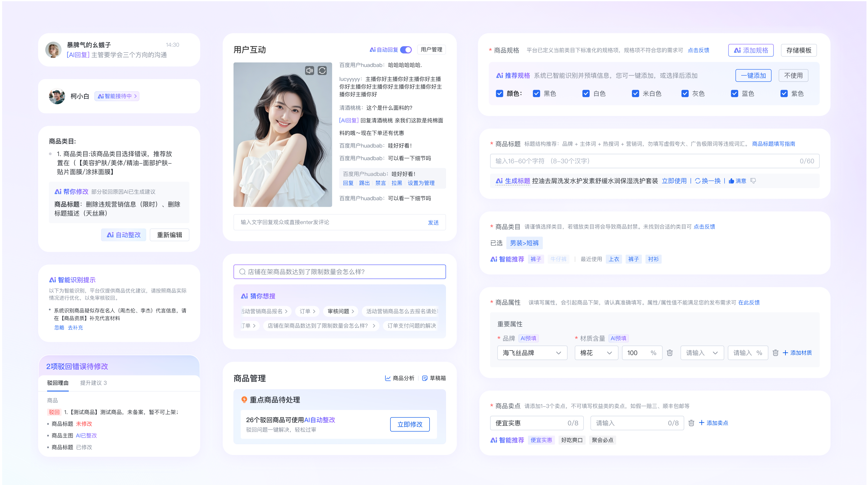Open the 草稿箱 drafts icon
Viewport: 868px width, 485px height.
425,378
